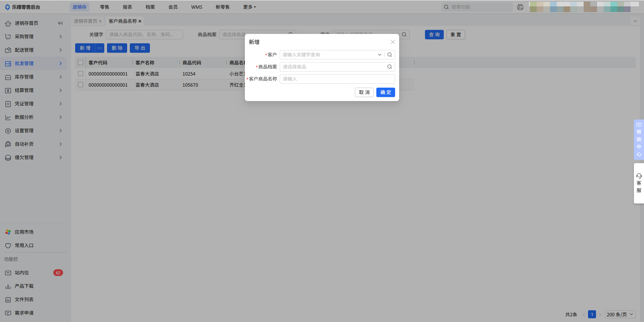644x322 pixels.
Task: Expand the 结算管理 menu chevron
Action: pyautogui.click(x=61, y=90)
